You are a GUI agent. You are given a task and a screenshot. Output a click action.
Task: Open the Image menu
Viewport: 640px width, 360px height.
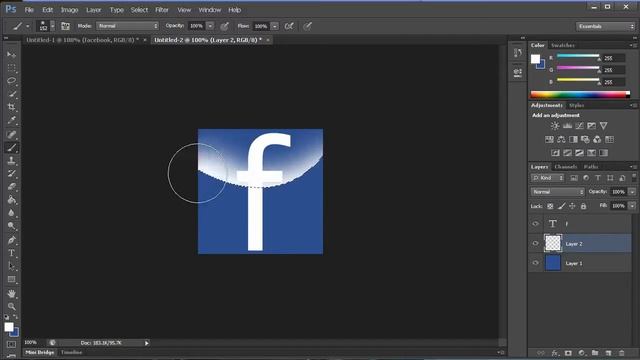pyautogui.click(x=69, y=10)
